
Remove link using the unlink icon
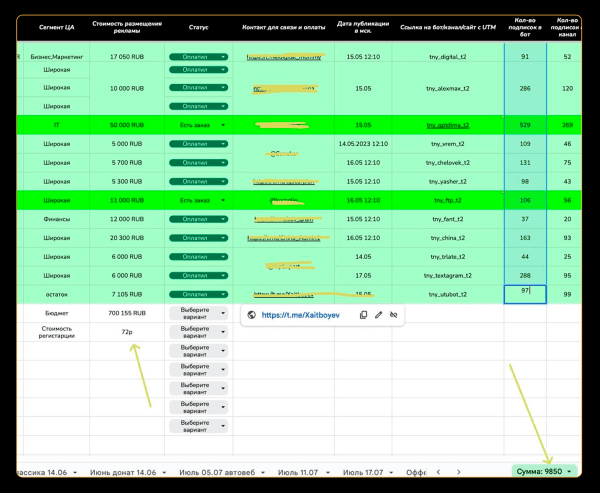(394, 315)
